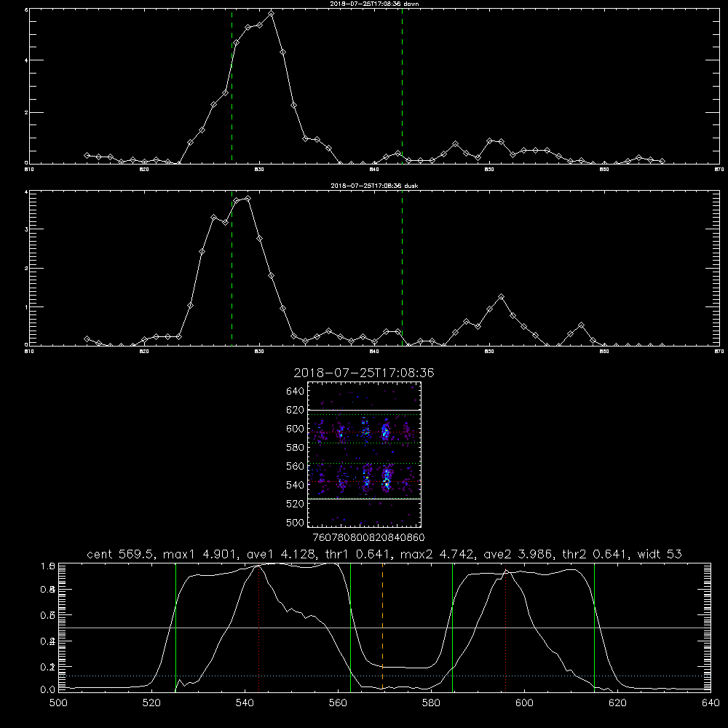Viewport: 728px width, 728px height.
Task: Click the '760780800820840860' image x-axis labels
Action: tap(369, 538)
